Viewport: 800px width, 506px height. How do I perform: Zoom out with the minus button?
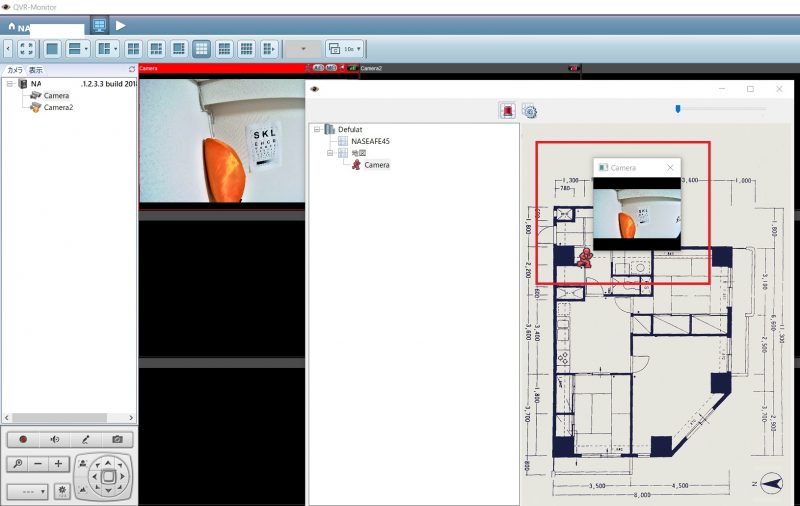click(38, 464)
